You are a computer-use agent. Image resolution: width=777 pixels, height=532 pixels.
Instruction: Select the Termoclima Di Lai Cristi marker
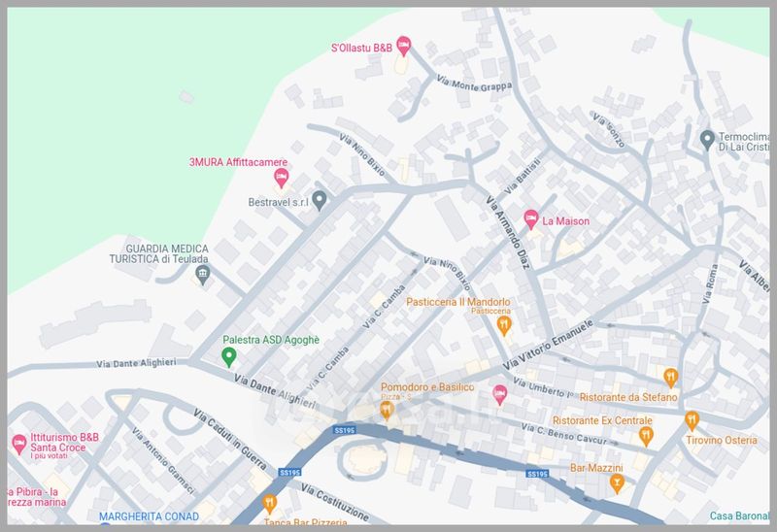coord(708,140)
